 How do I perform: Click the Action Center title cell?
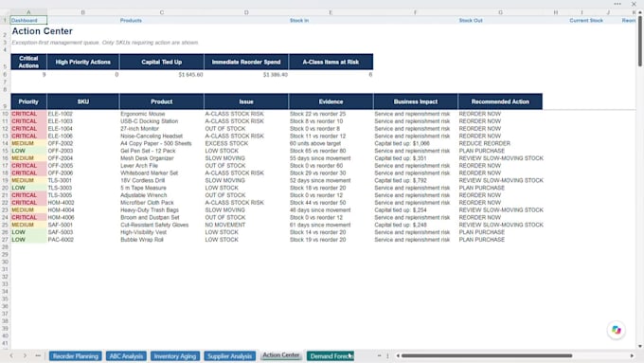(x=43, y=31)
